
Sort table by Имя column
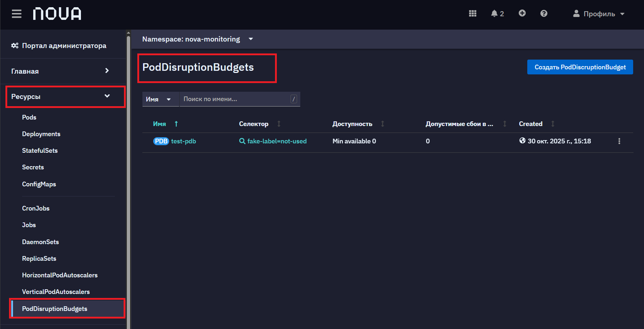(166, 124)
